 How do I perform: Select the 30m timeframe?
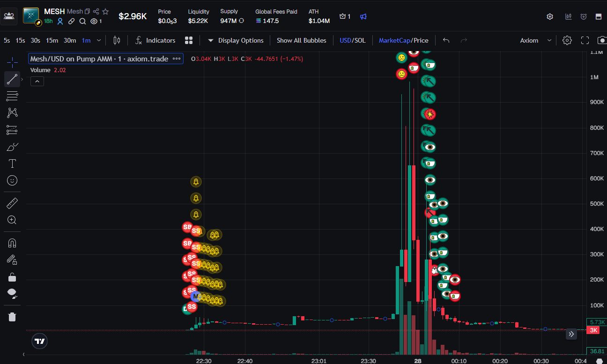point(70,40)
